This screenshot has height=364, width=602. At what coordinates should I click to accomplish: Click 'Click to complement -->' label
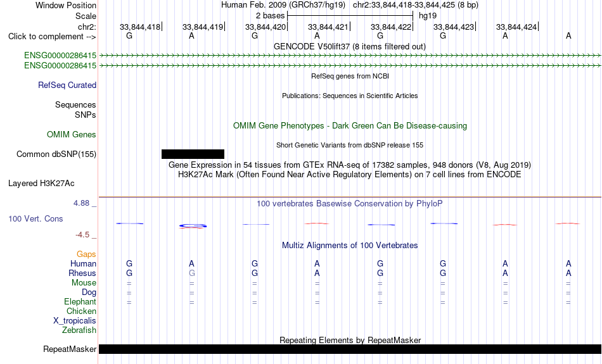tap(52, 37)
